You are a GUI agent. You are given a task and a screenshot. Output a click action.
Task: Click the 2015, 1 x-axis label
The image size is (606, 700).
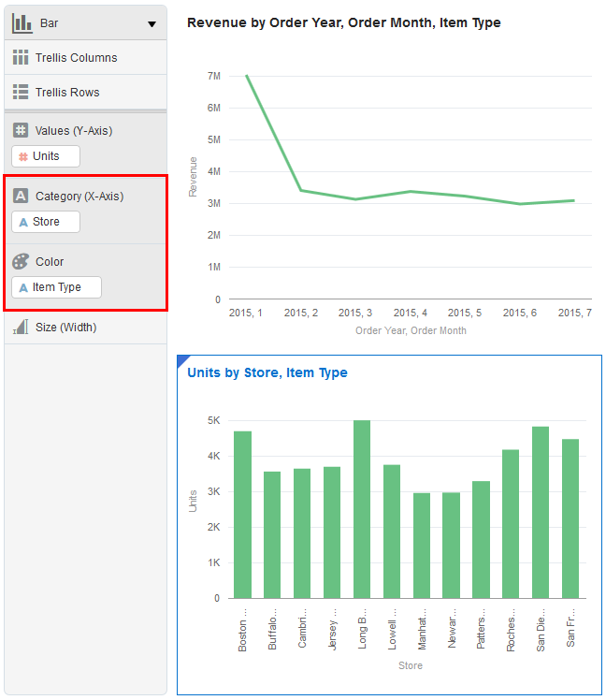245,313
